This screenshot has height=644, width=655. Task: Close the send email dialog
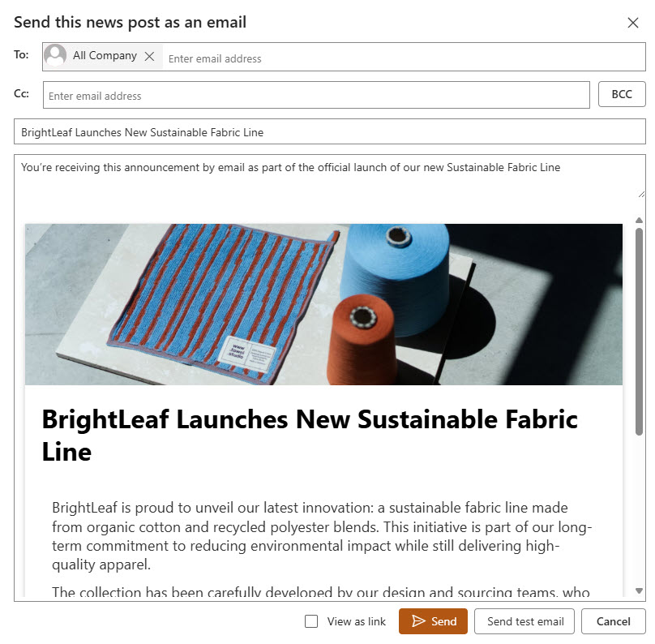(x=633, y=23)
